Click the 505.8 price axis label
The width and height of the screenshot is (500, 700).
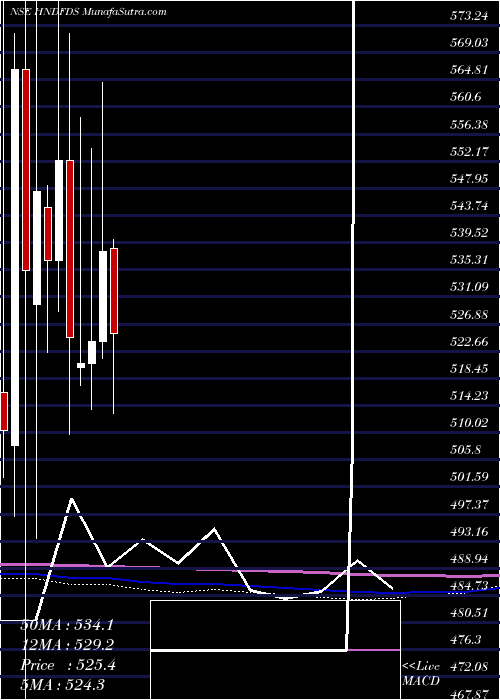point(468,450)
